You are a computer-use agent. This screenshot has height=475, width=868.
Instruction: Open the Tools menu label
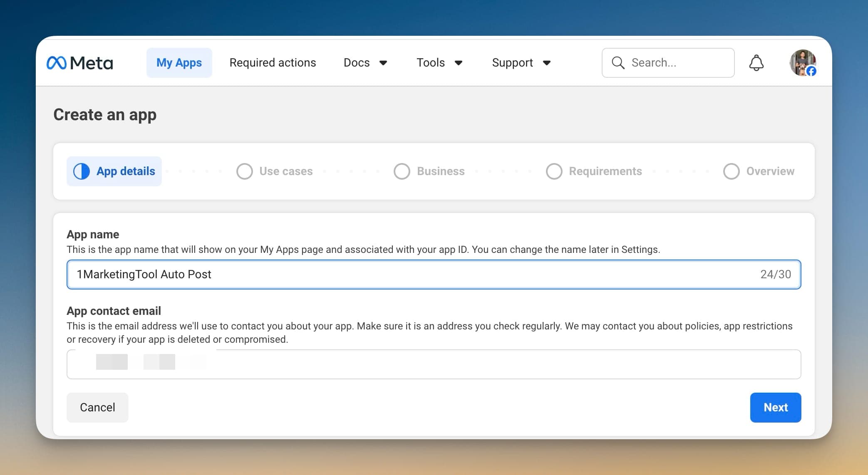[431, 63]
